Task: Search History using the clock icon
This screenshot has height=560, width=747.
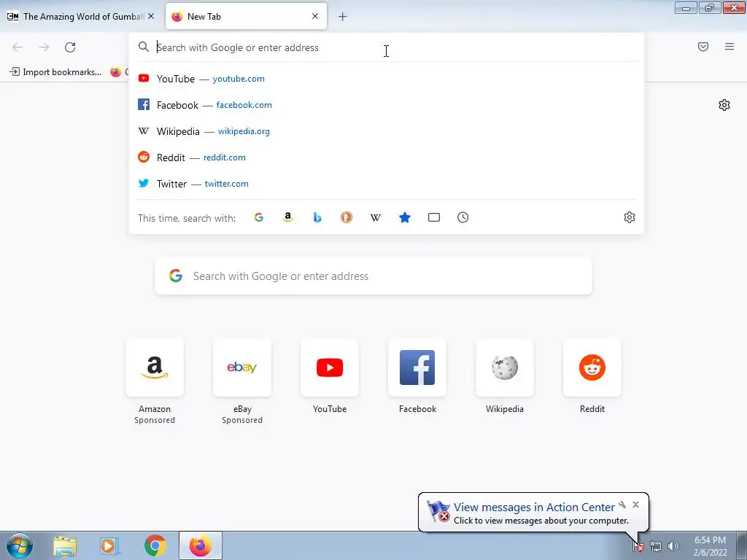Action: click(463, 217)
